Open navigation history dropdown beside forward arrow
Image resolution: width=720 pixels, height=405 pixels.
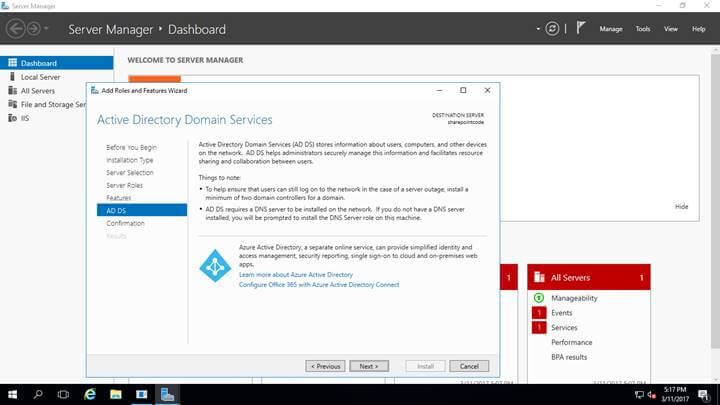46,28
